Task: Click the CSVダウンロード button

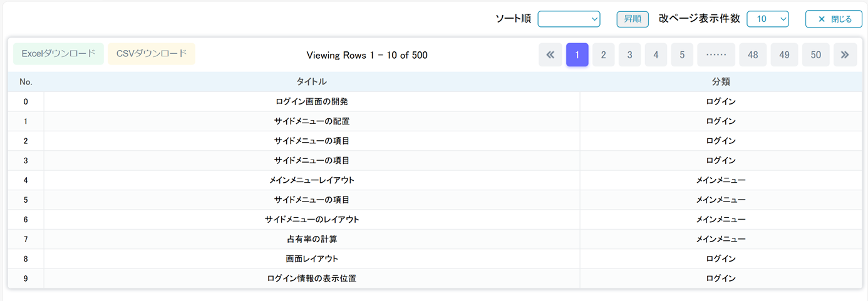Action: coord(152,54)
